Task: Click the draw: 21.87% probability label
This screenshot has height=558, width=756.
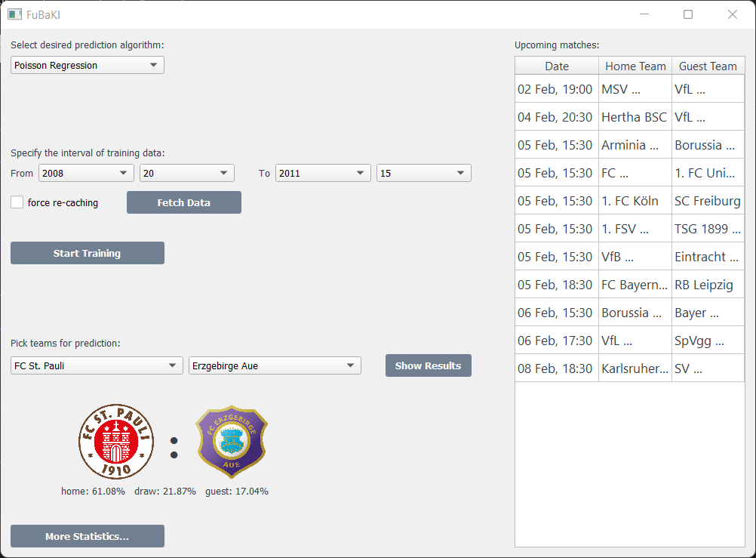Action: (165, 492)
